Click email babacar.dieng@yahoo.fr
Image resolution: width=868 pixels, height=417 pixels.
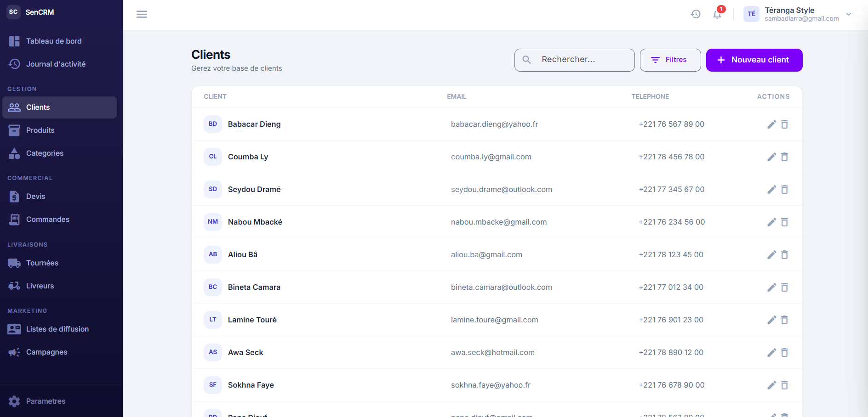(495, 124)
